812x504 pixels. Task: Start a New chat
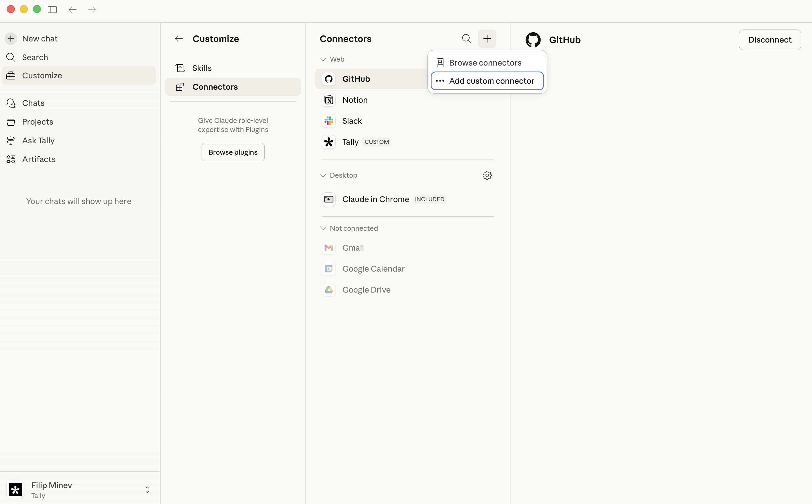[x=79, y=39]
